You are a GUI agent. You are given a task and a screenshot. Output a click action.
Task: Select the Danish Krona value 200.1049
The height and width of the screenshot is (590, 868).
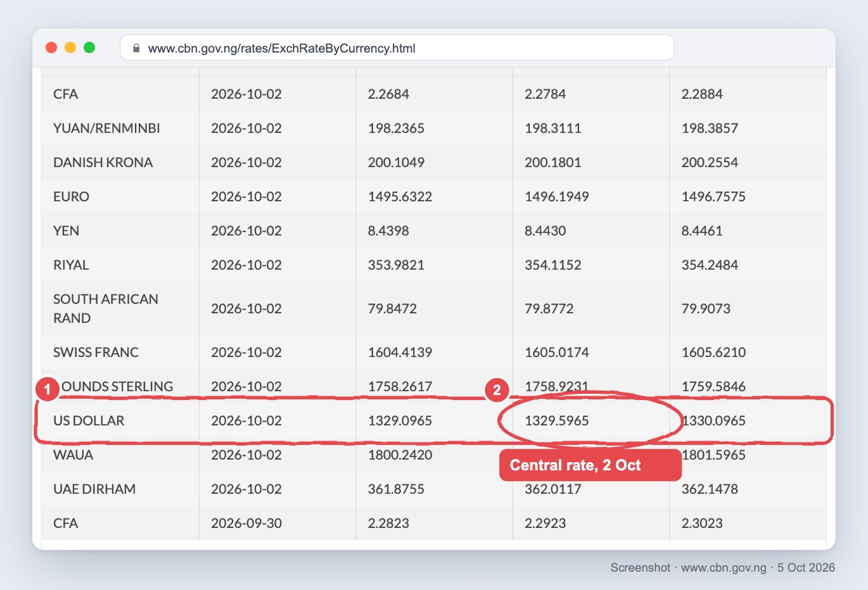397,163
